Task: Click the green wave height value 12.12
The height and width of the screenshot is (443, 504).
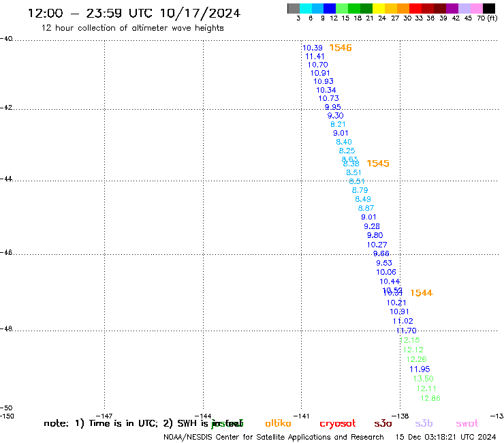Action: (413, 350)
